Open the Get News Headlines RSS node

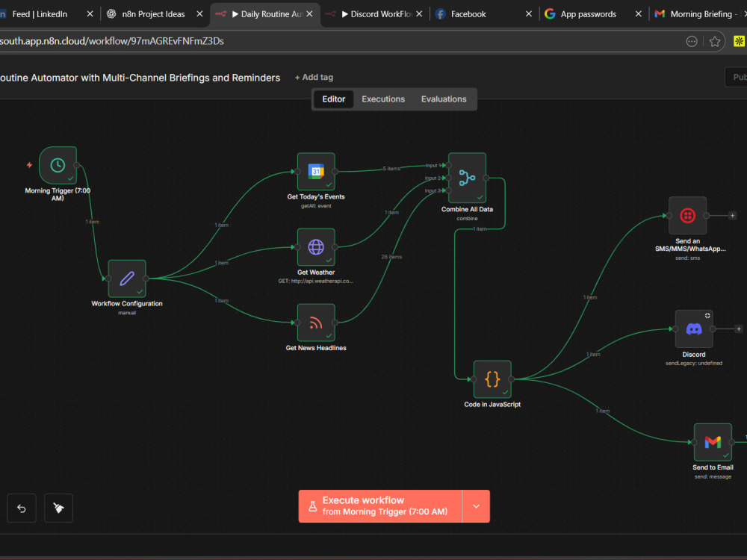click(316, 323)
